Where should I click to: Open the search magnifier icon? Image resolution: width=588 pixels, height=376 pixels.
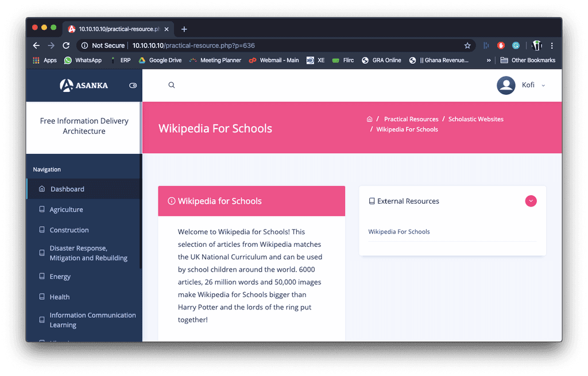(x=171, y=85)
